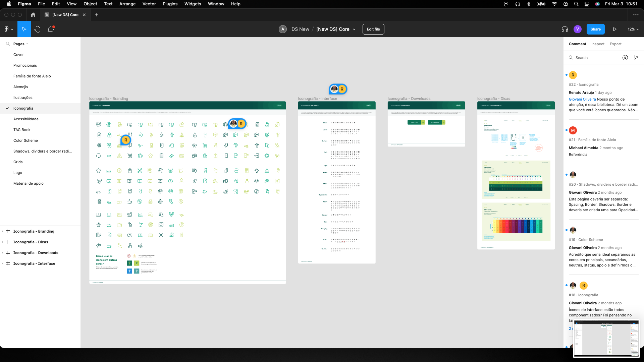Open the Plugins menu
The height and width of the screenshot is (362, 644).
pyautogui.click(x=170, y=4)
